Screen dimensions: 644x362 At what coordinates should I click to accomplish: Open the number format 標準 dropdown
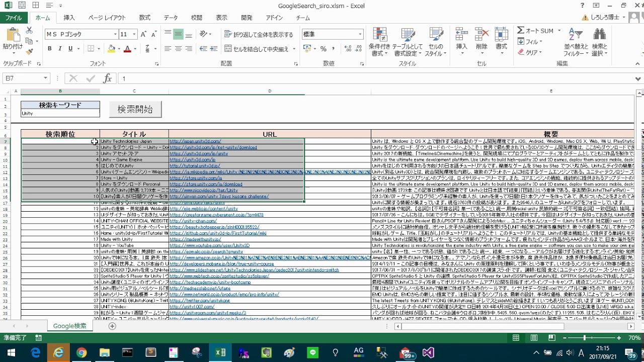tap(360, 34)
